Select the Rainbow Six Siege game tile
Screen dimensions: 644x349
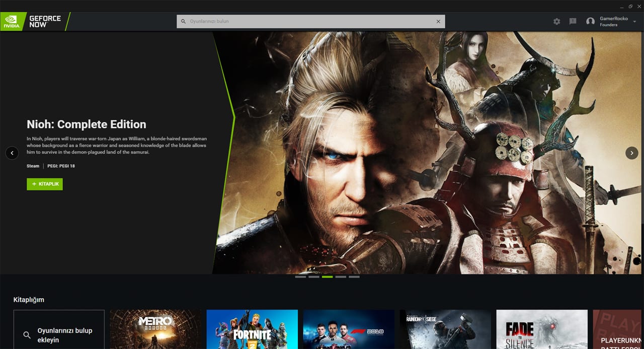(445, 330)
